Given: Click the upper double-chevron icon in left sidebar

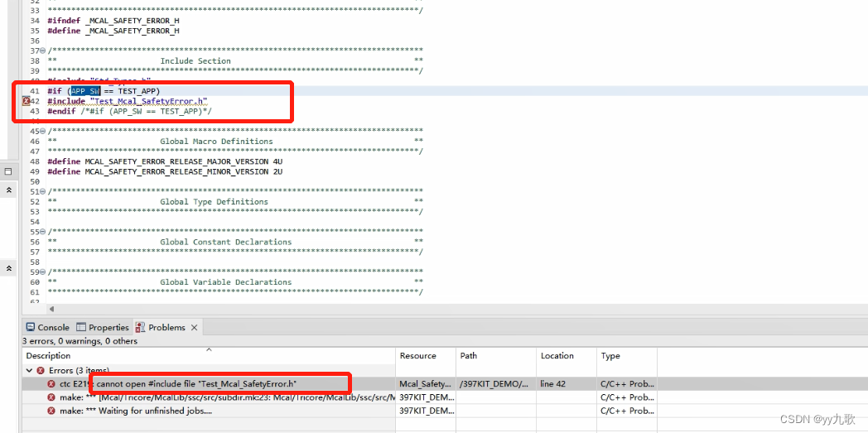Looking at the screenshot, I should (8, 190).
